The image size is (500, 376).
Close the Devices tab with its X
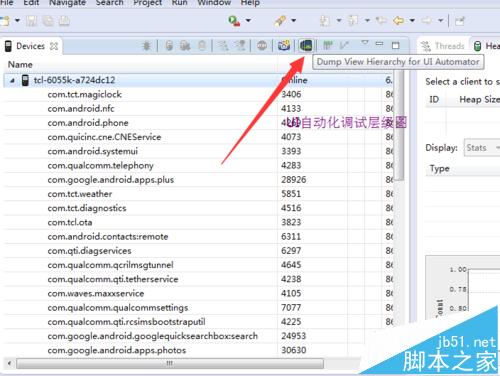click(x=54, y=46)
